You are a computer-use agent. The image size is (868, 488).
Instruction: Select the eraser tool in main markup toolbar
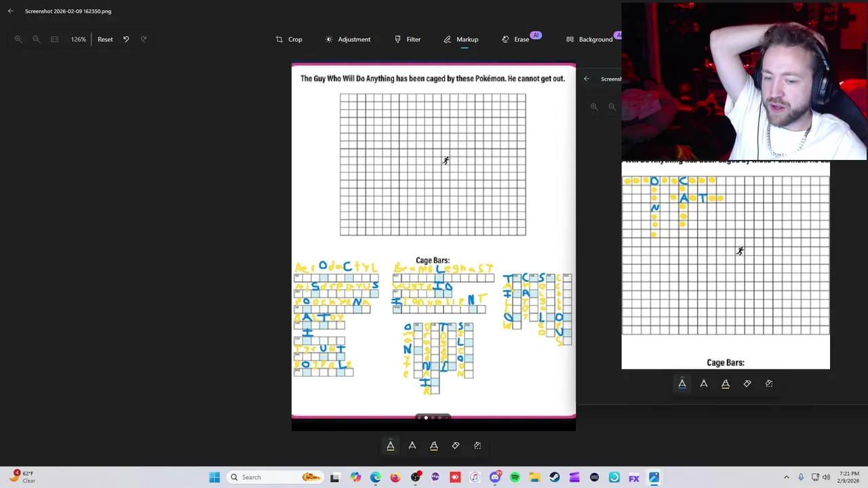(x=456, y=445)
